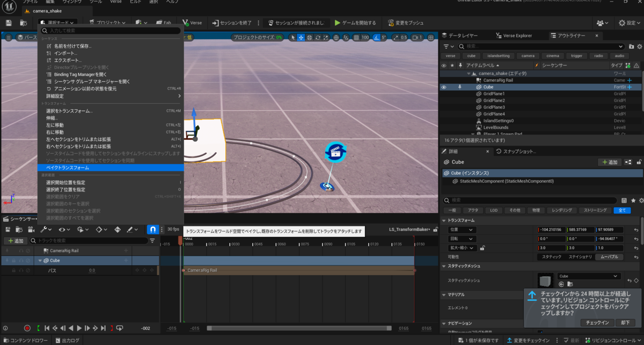Click the 却下 button

tap(625, 322)
